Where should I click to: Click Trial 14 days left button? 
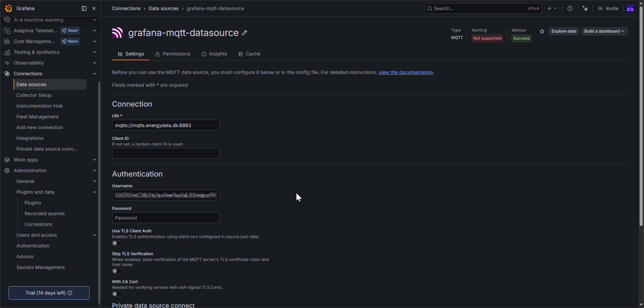pyautogui.click(x=49, y=293)
